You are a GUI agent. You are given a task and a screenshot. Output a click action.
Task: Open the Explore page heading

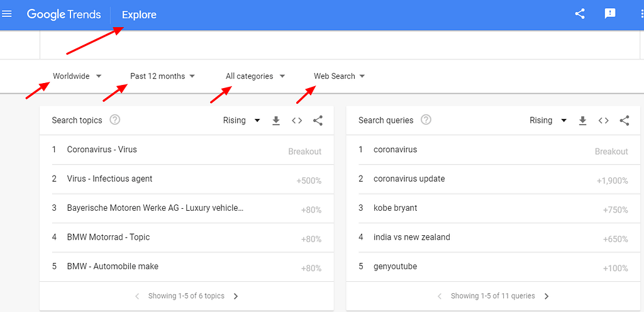pos(139,14)
